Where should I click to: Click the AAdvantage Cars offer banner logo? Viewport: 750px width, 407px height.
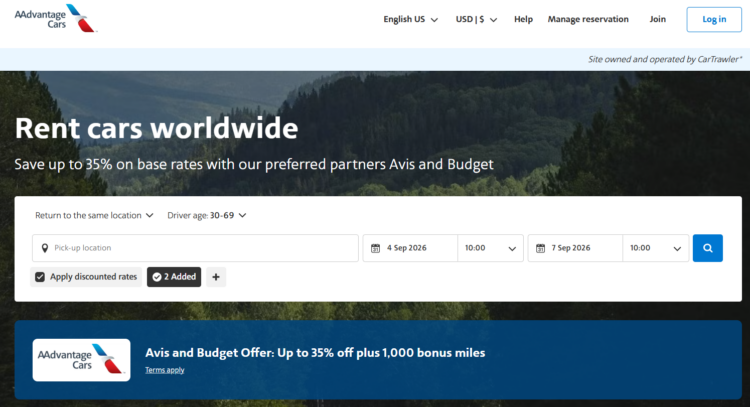(x=81, y=360)
